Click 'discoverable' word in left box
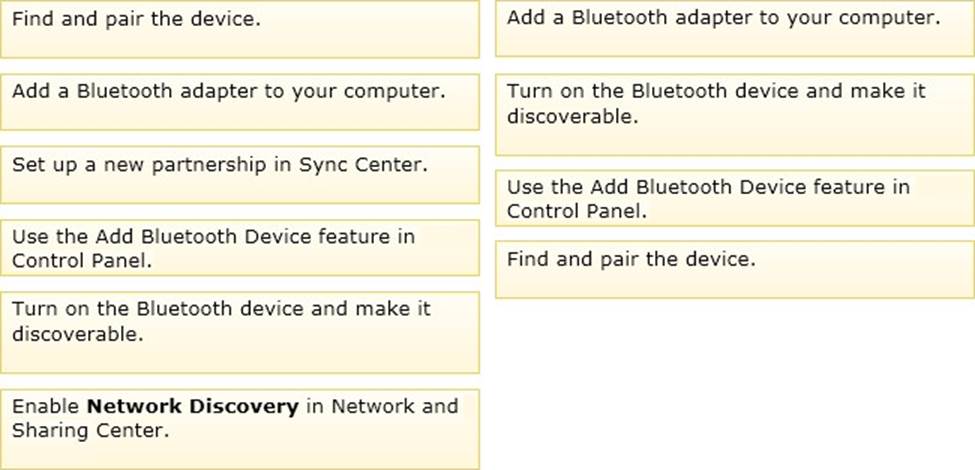This screenshot has width=975, height=470. point(77,334)
